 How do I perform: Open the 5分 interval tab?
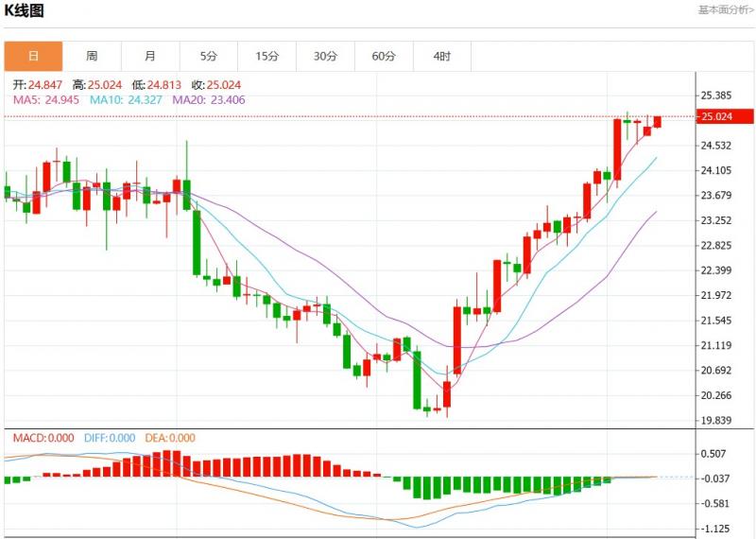click(209, 57)
